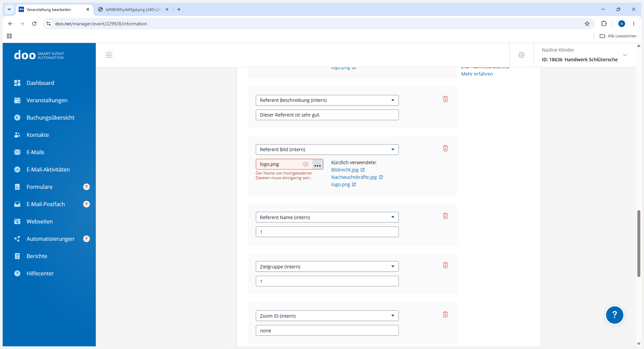Screen dimensions: 644x349
Task: Preview logo.png with the eye icon
Action: tap(306, 164)
